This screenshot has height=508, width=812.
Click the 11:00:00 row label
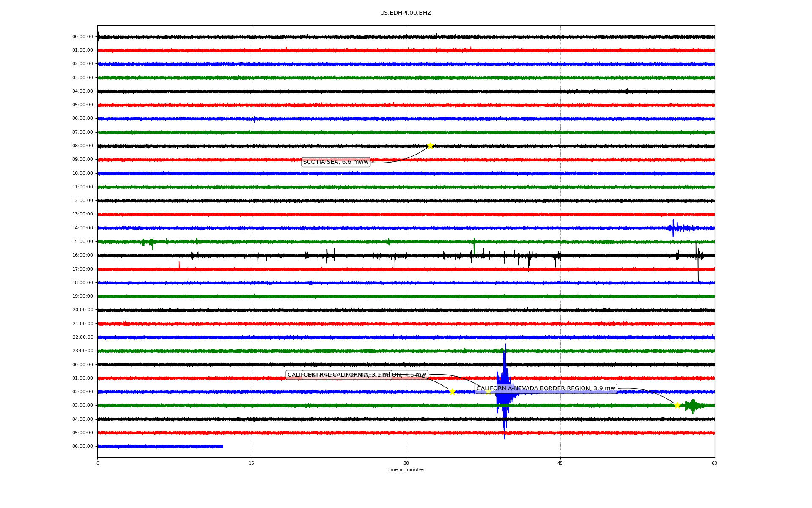pyautogui.click(x=82, y=187)
